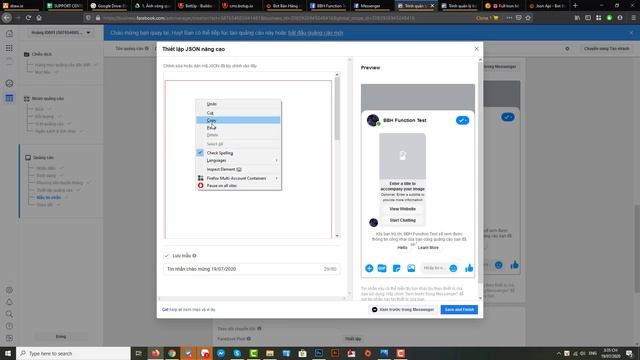Click the notifications bell in left rail
Image resolution: width=640 pixels, height=360 pixels.
click(x=9, y=302)
